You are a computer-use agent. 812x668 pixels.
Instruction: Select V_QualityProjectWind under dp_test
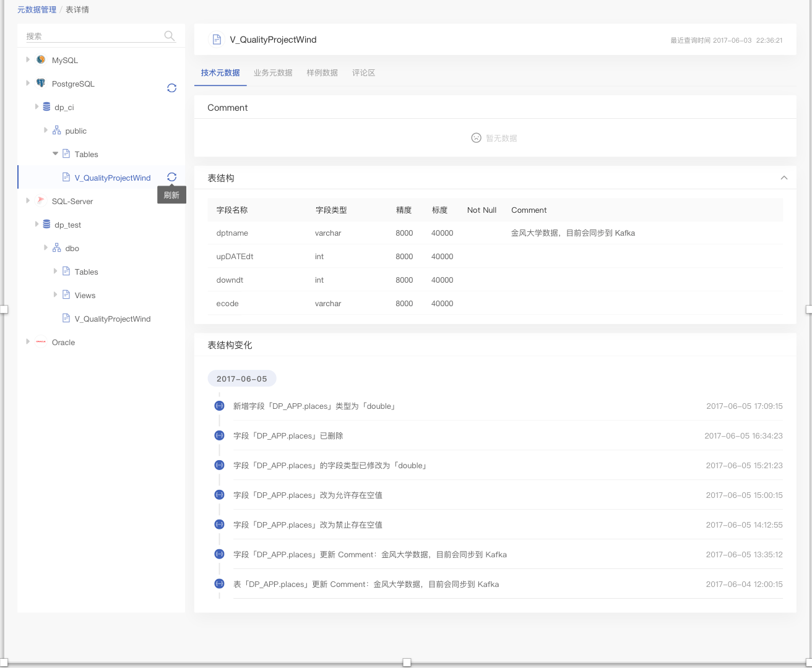click(x=112, y=319)
